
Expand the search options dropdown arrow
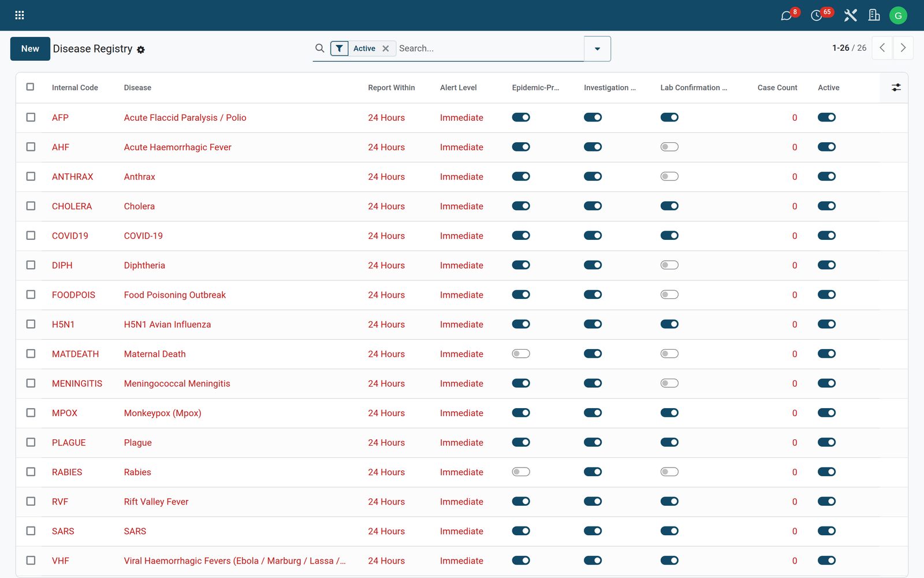click(597, 49)
